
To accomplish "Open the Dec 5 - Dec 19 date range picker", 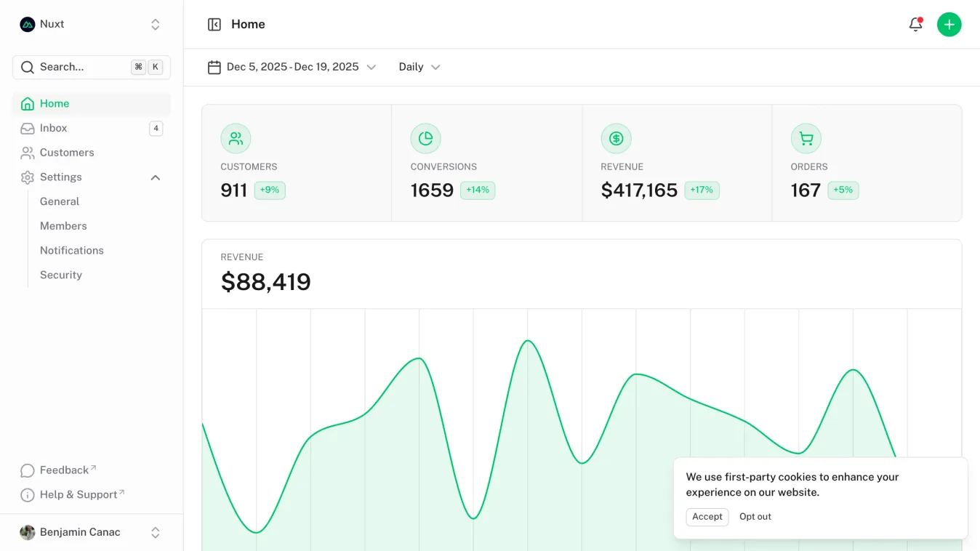I will pyautogui.click(x=292, y=66).
